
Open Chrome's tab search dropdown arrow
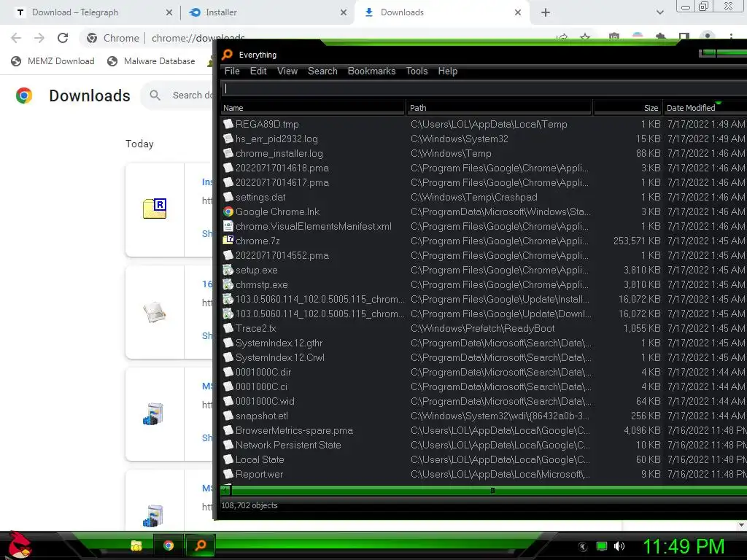[x=659, y=12]
